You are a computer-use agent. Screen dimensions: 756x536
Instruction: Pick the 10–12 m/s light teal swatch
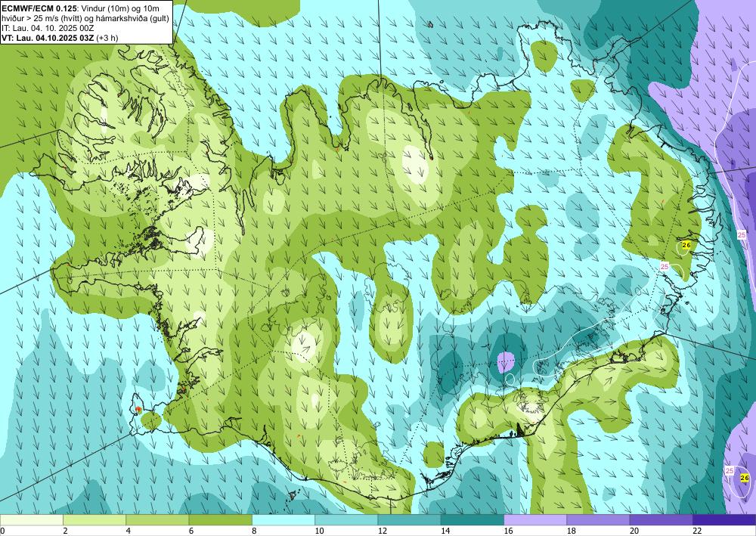click(346, 520)
